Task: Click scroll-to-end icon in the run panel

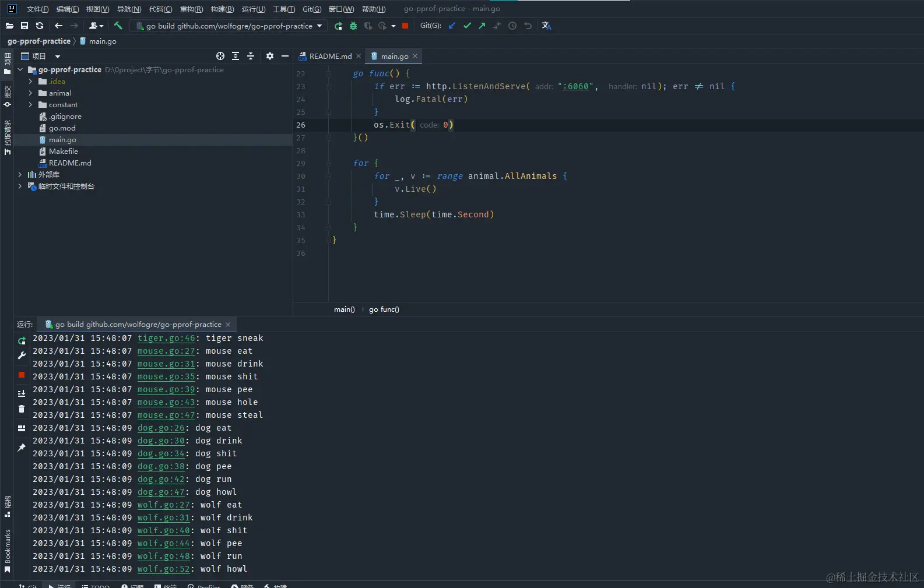Action: click(x=22, y=394)
